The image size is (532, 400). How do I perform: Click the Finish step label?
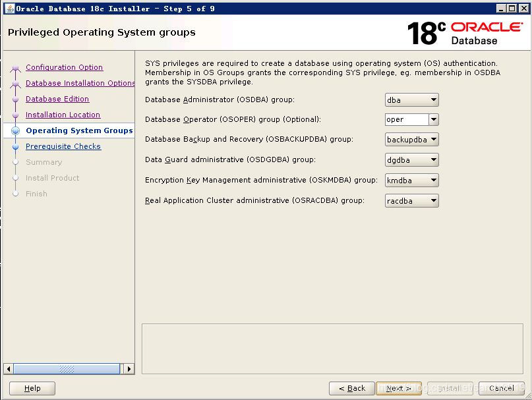36,194
